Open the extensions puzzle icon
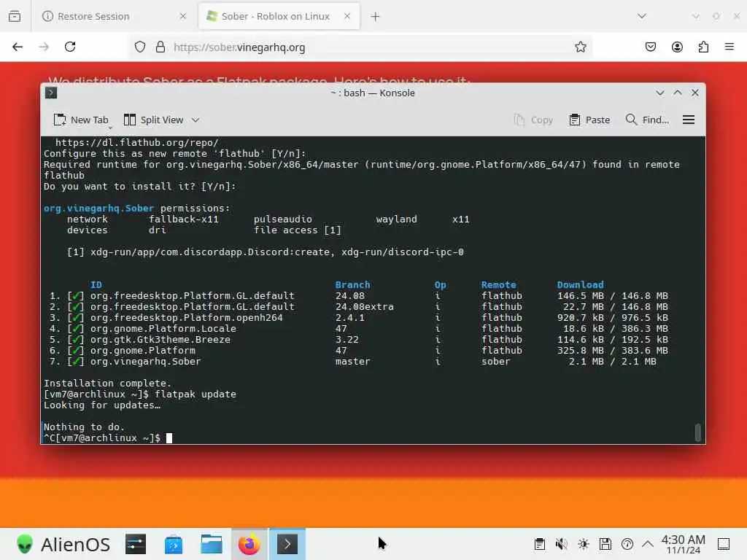The image size is (747, 560). coord(703,47)
